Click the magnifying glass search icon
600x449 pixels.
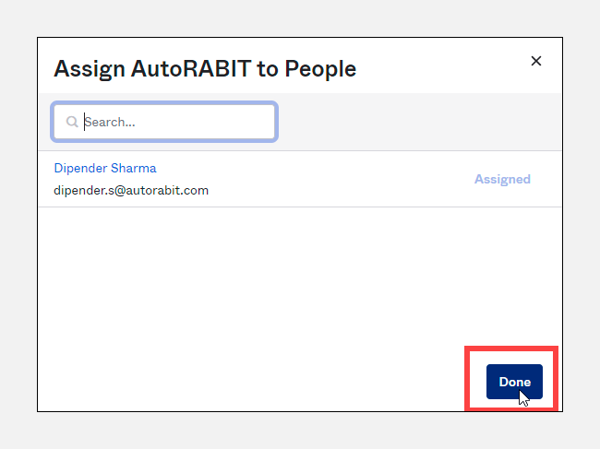tap(72, 122)
